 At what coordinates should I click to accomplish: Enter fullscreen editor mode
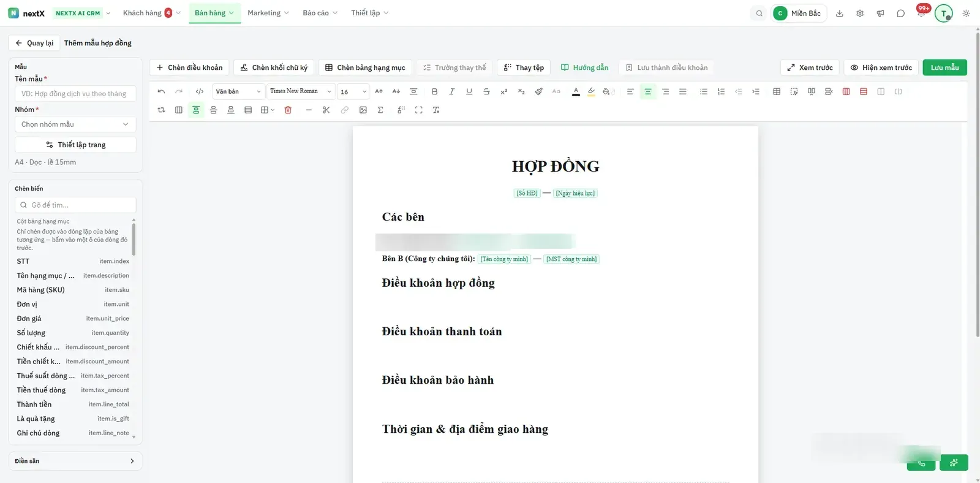(419, 110)
